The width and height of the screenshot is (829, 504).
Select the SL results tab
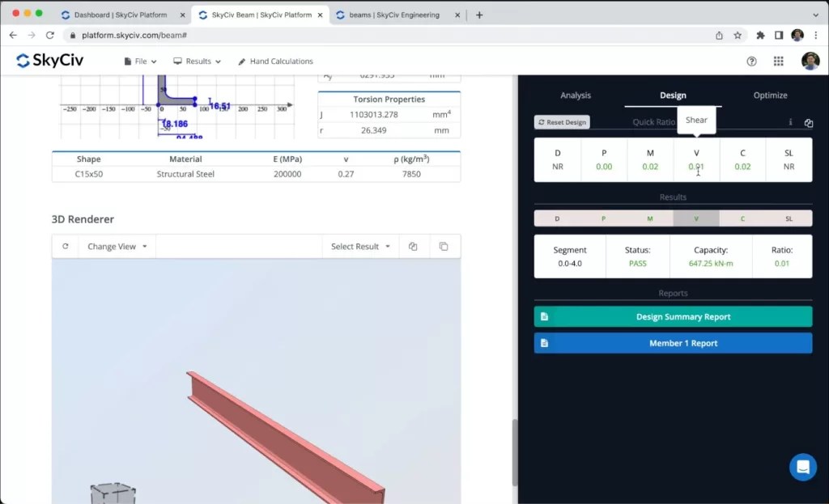click(x=789, y=218)
